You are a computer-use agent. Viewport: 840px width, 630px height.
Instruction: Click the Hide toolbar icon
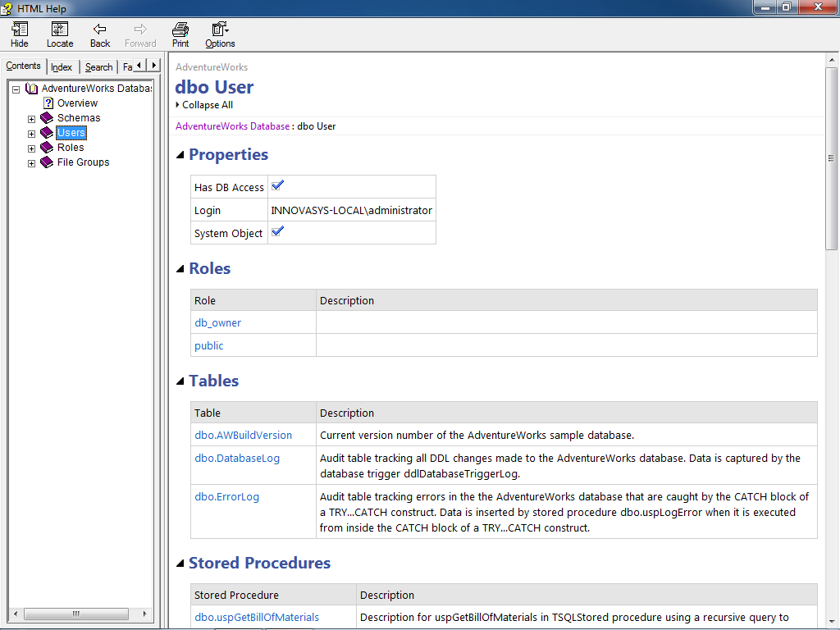(20, 34)
